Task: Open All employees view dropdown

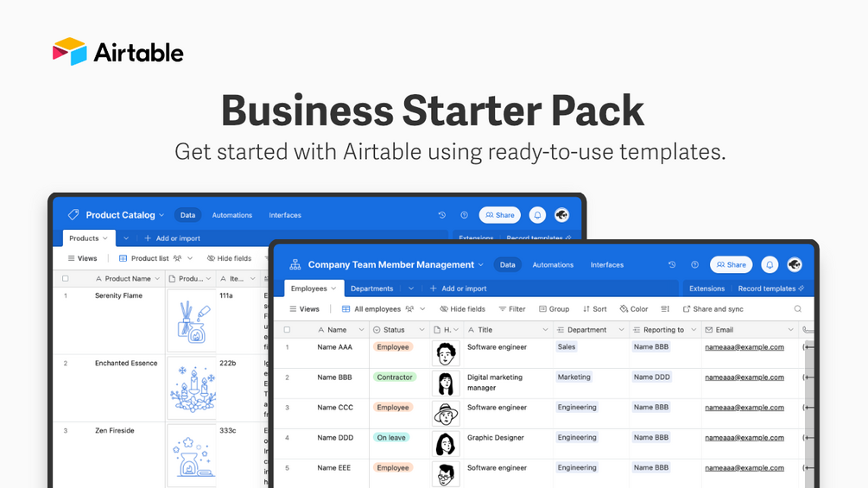Action: 422,308
